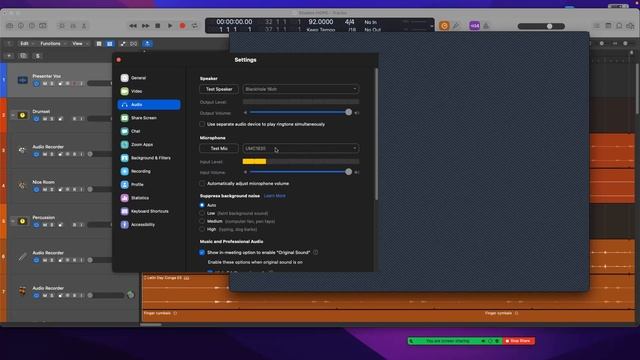Click the add track plus button

[x=9, y=56]
